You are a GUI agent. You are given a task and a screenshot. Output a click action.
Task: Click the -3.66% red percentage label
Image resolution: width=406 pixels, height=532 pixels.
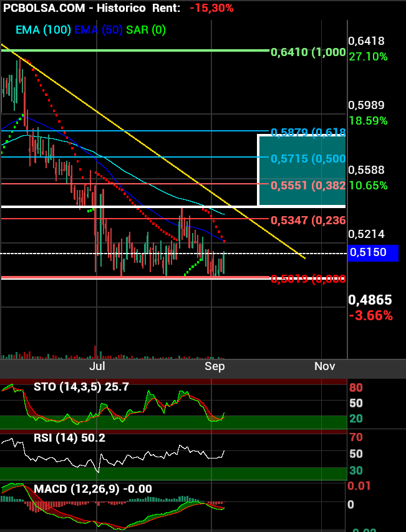point(370,316)
